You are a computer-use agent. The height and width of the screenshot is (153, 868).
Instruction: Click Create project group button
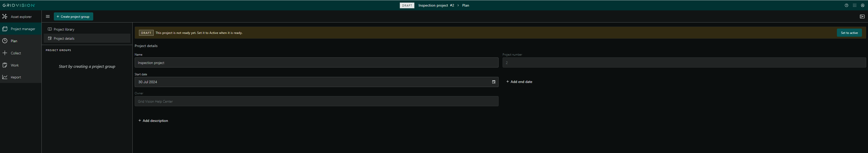[x=74, y=16]
